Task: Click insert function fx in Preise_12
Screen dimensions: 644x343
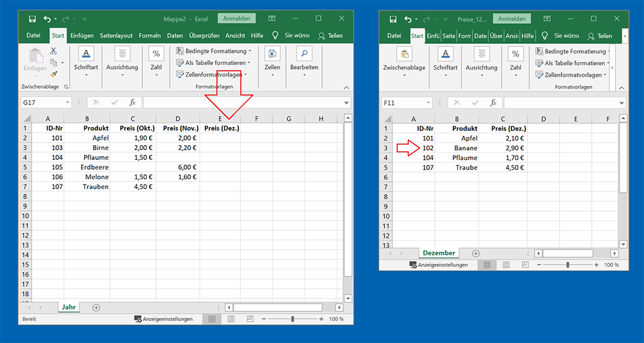Action: click(x=493, y=103)
